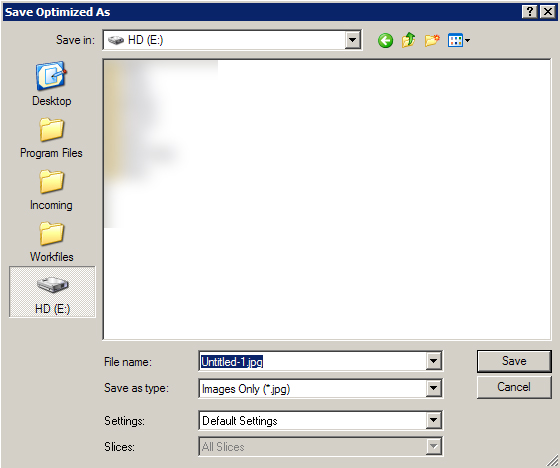Click the dialog resize grip corner
This screenshot has height=468, width=560.
[x=553, y=461]
